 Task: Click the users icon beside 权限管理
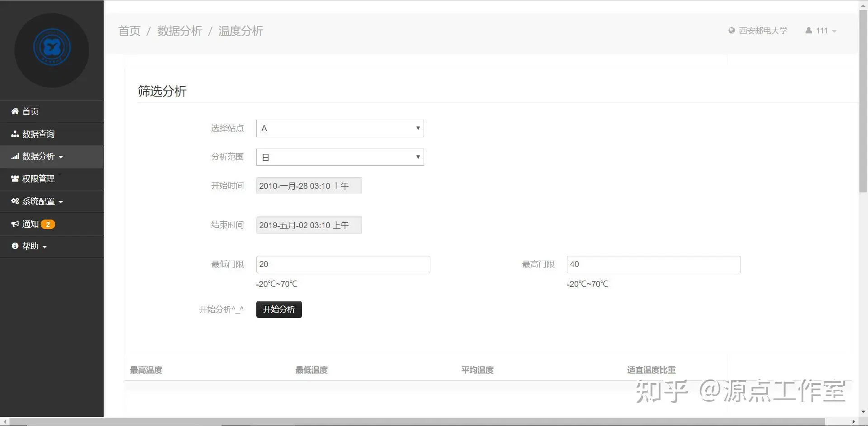15,178
